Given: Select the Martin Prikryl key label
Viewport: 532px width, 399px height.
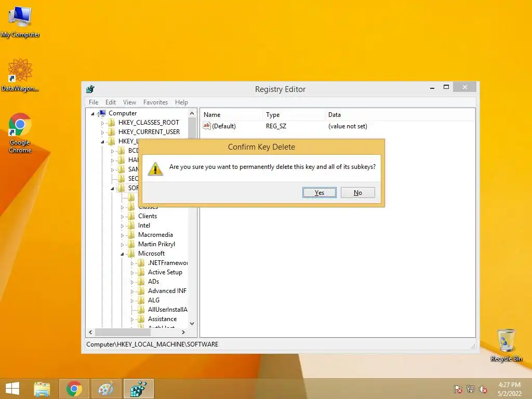Looking at the screenshot, I should click(x=156, y=244).
